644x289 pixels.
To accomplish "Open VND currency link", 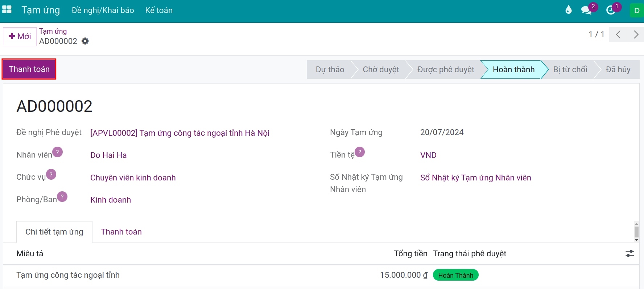I will coord(428,155).
